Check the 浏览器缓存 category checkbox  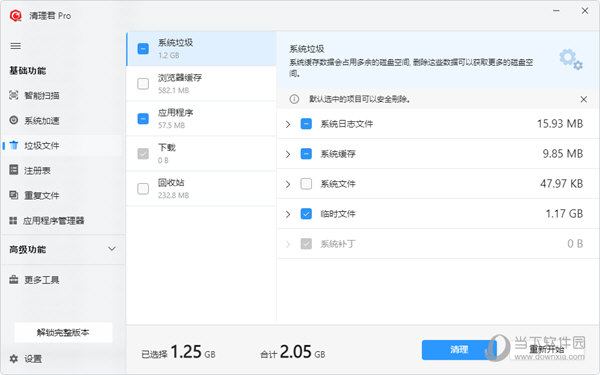point(143,83)
